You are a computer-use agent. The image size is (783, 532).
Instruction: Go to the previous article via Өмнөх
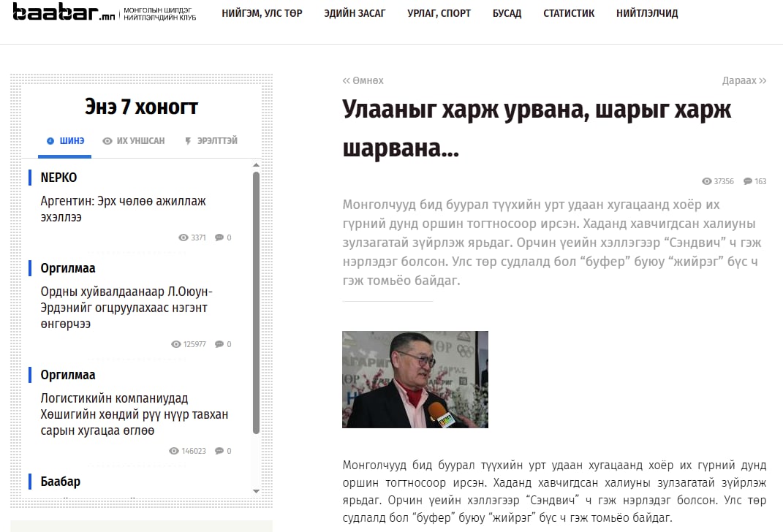(363, 81)
